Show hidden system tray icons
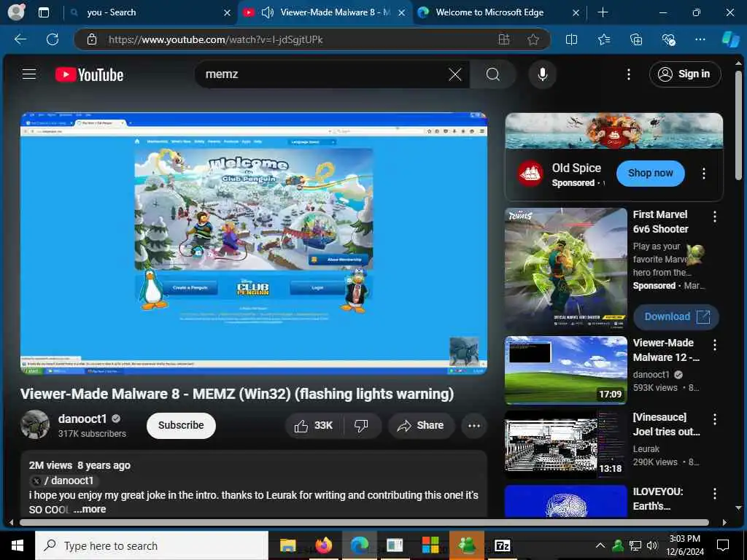 pos(600,545)
